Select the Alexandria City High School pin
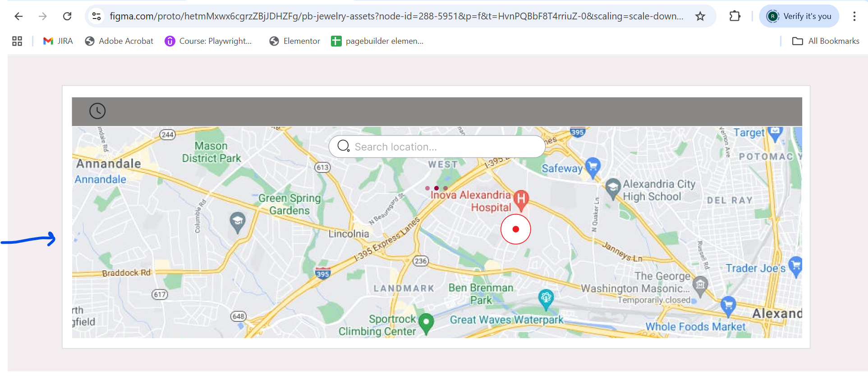This screenshot has height=390, width=868. coord(613,189)
